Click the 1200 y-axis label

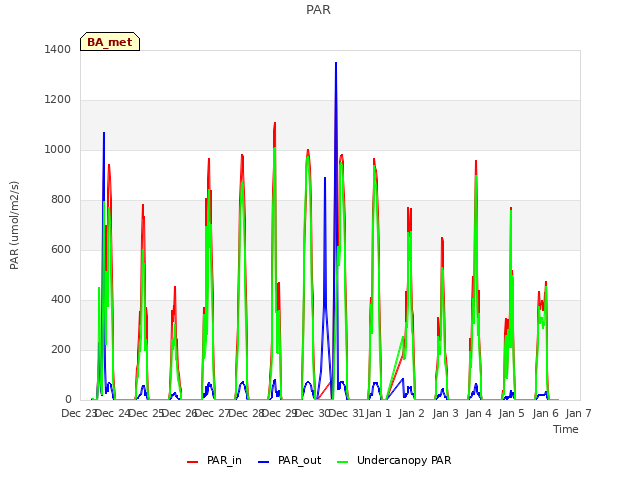tap(58, 100)
